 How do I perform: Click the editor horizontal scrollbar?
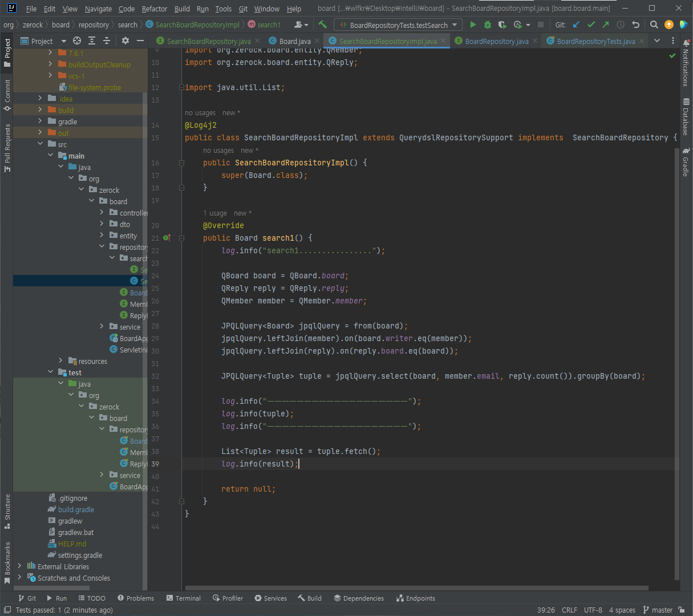click(416, 588)
